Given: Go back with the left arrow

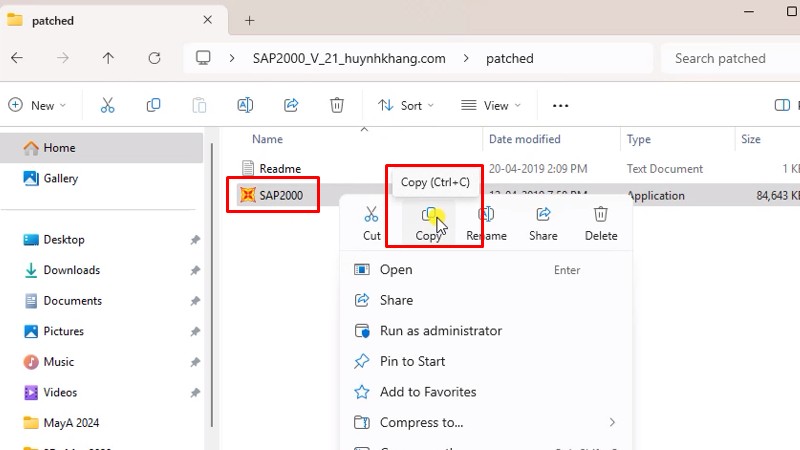Looking at the screenshot, I should 17,58.
